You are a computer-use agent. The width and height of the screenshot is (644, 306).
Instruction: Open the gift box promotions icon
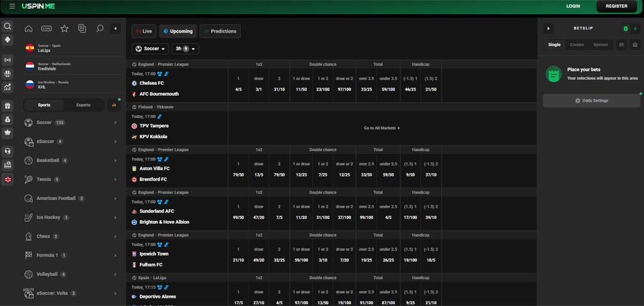(x=8, y=106)
